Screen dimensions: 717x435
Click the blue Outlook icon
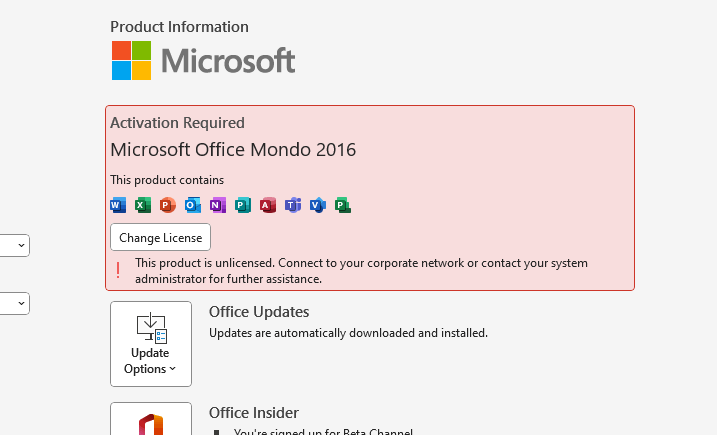pyautogui.click(x=192, y=205)
